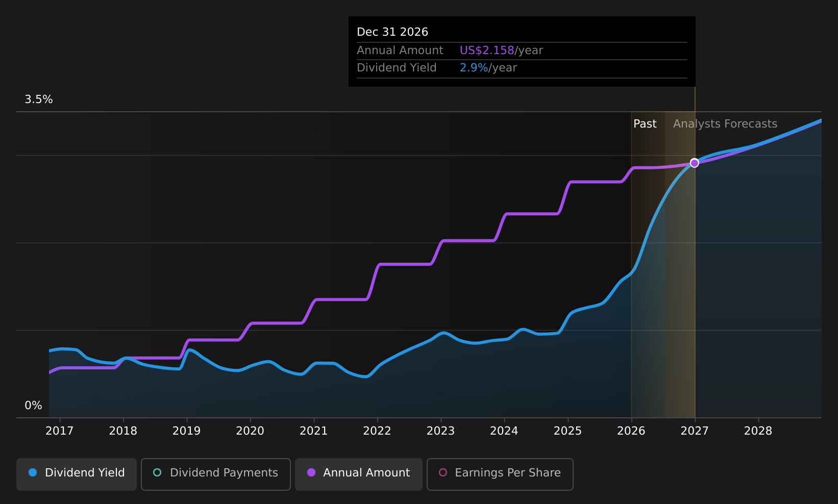The height and width of the screenshot is (504, 838).
Task: Click the US$2.158/year annual amount value
Action: [x=501, y=51]
